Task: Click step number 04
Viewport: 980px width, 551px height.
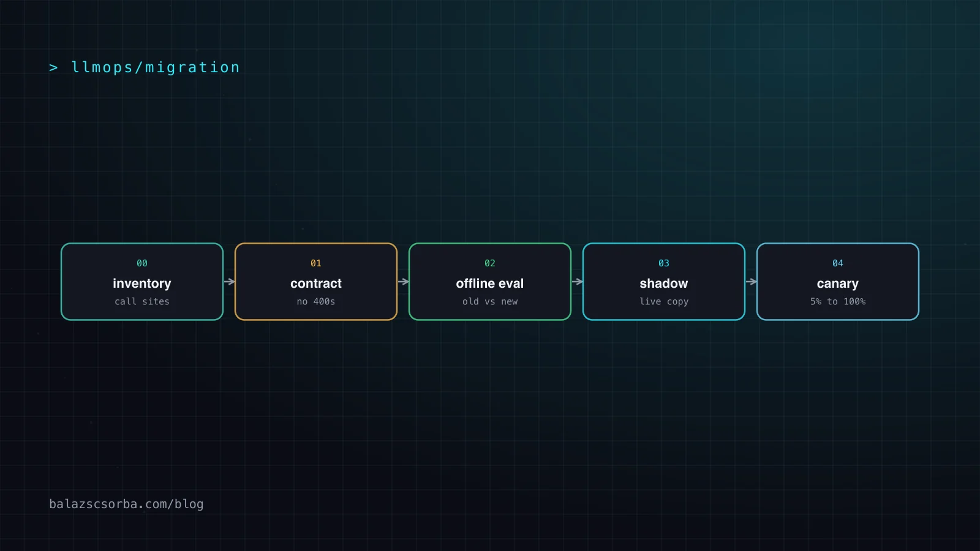Action: [x=838, y=263]
